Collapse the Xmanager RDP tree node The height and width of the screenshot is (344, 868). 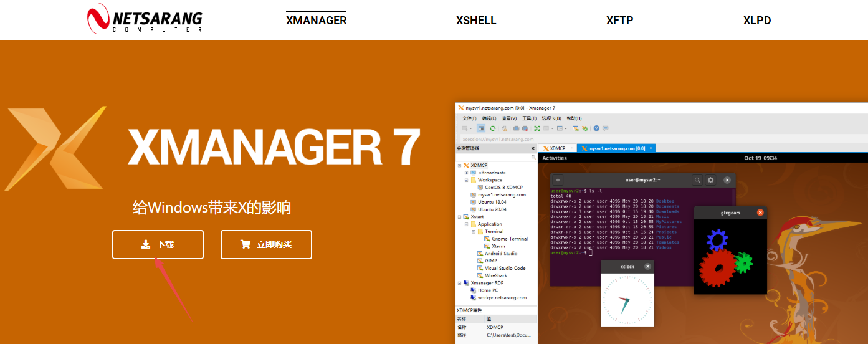(x=459, y=283)
